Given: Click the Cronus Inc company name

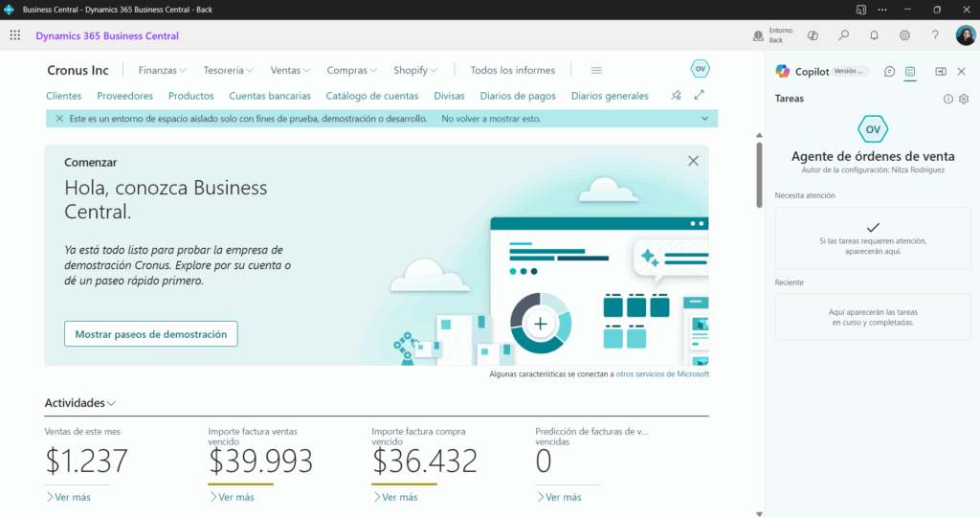Looking at the screenshot, I should click(x=78, y=70).
